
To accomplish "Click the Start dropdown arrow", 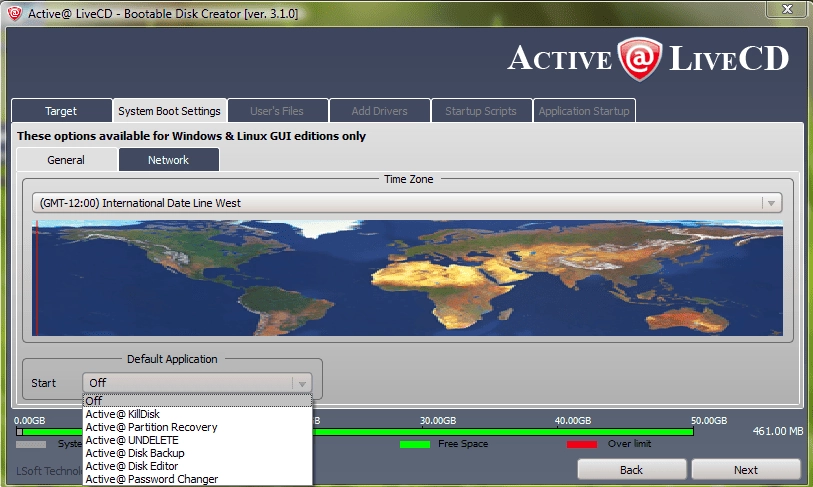I will 302,384.
